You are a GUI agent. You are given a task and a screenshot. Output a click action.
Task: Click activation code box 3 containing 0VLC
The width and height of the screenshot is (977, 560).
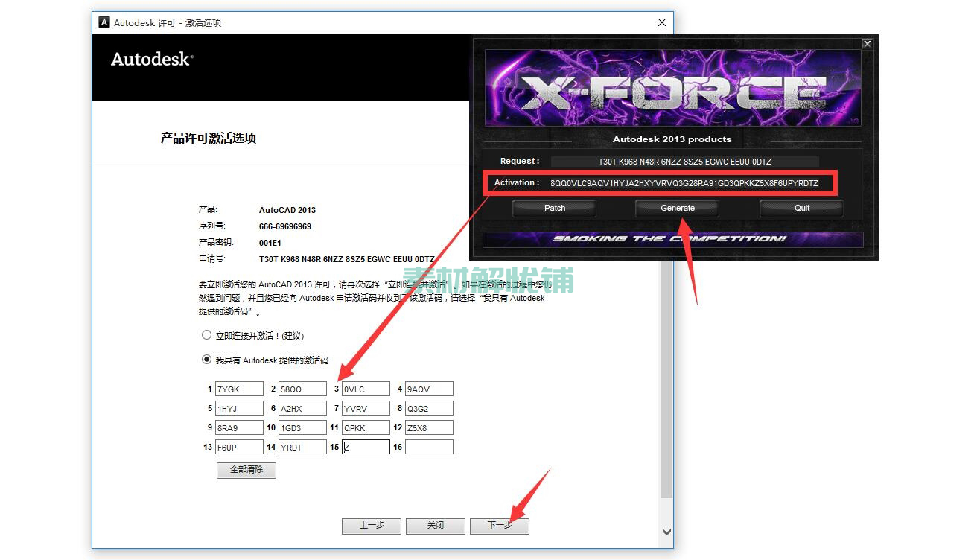(x=366, y=389)
